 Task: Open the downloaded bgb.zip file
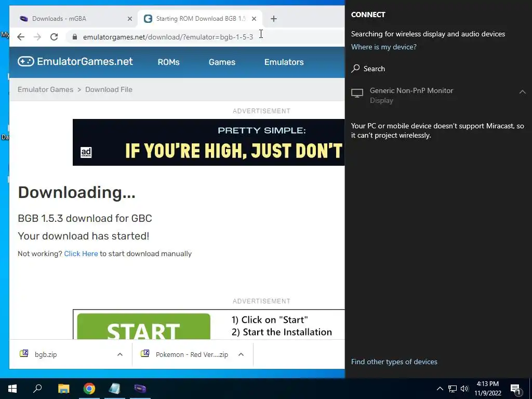tap(46, 354)
